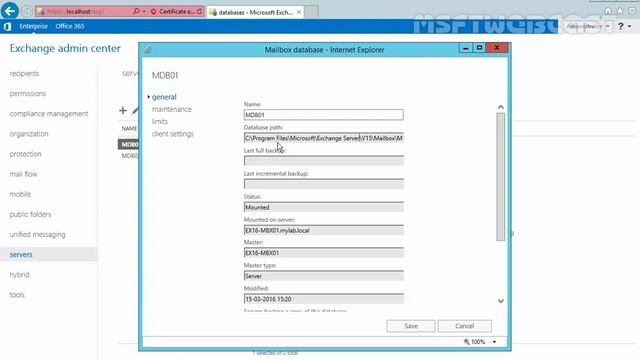Click the NAME column header

129,129
